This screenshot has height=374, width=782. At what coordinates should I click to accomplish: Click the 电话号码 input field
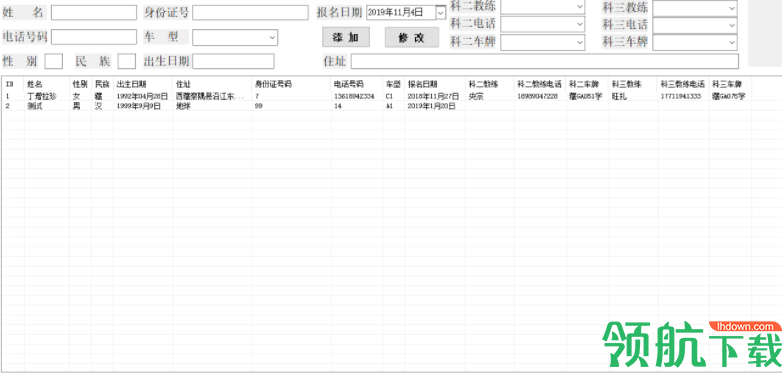(x=94, y=37)
